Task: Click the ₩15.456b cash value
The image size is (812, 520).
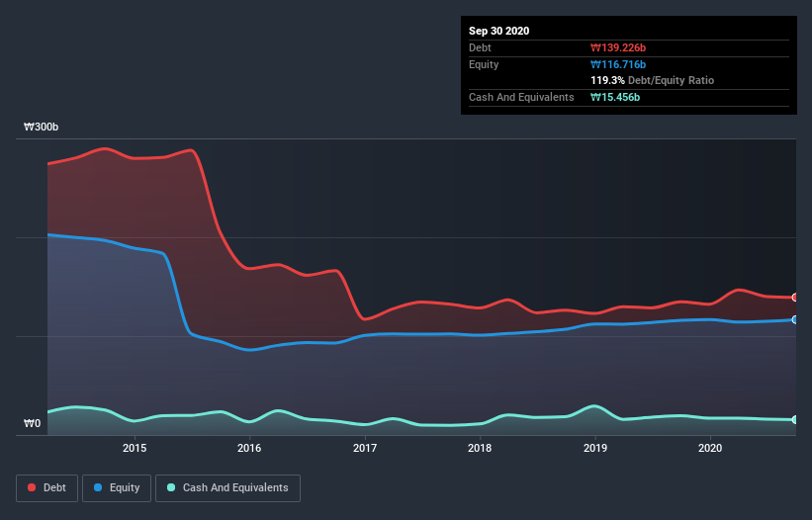Action: click(615, 97)
